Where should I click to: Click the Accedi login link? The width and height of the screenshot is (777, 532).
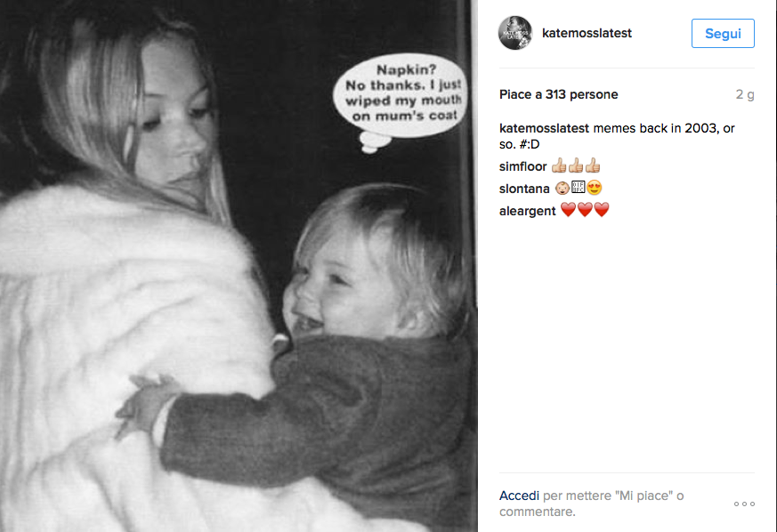519,496
